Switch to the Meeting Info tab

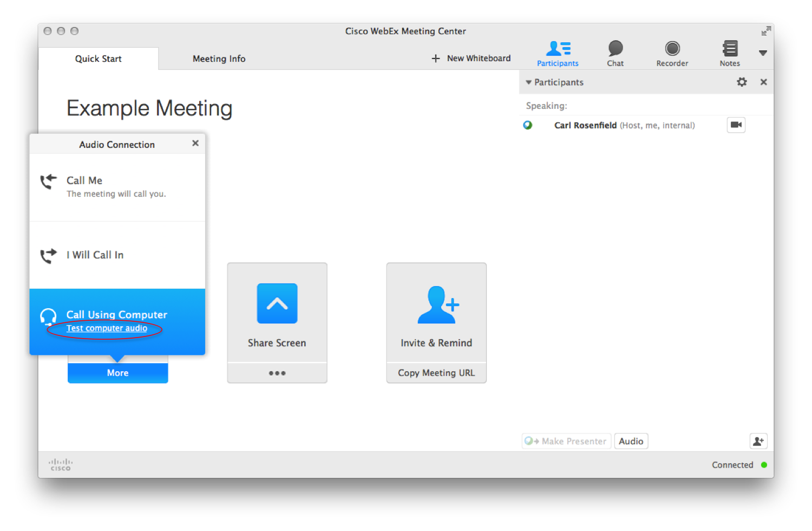click(219, 59)
